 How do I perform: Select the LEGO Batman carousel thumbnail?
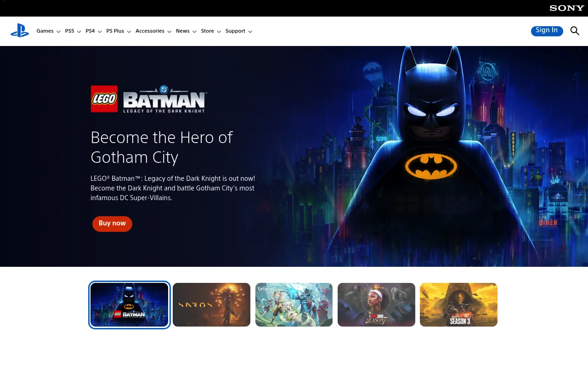[x=130, y=305]
